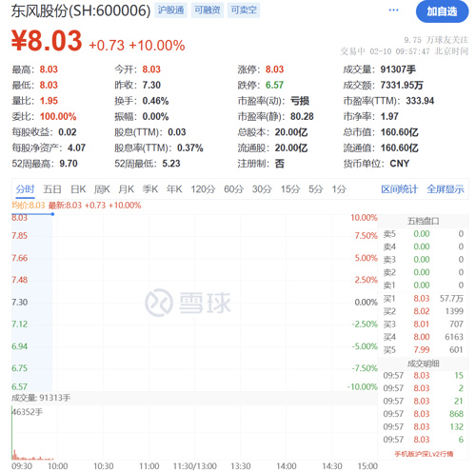Select the 年K chart tab
Screen dimensions: 476x472
pyautogui.click(x=174, y=189)
